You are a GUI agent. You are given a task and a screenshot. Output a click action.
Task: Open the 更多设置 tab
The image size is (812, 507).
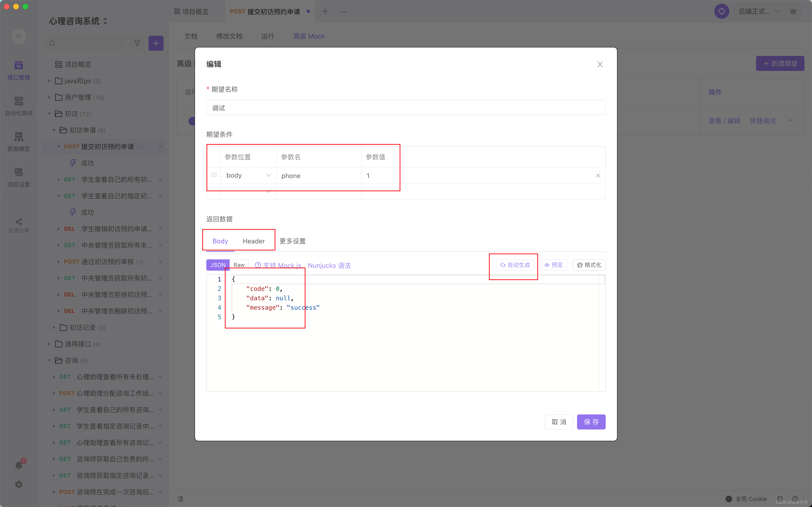tap(292, 241)
